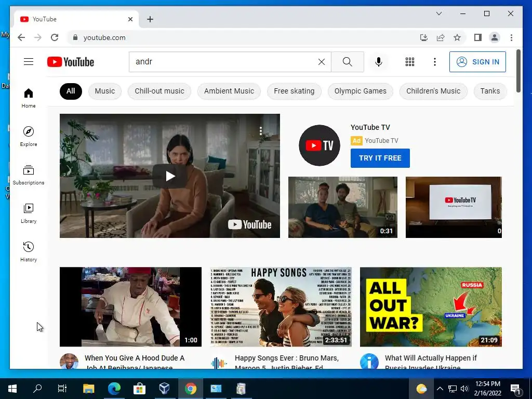
Task: Click 'What Will Actually Happen if' title
Action: pyautogui.click(x=431, y=358)
